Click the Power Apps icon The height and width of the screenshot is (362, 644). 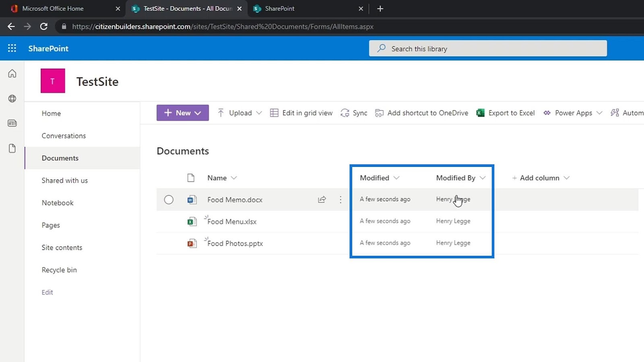[547, 113]
